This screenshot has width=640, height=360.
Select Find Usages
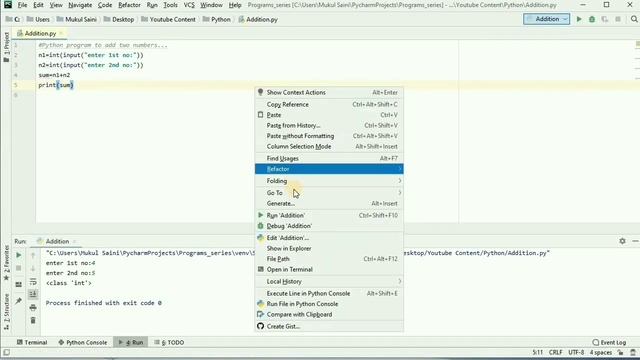[x=329, y=158]
